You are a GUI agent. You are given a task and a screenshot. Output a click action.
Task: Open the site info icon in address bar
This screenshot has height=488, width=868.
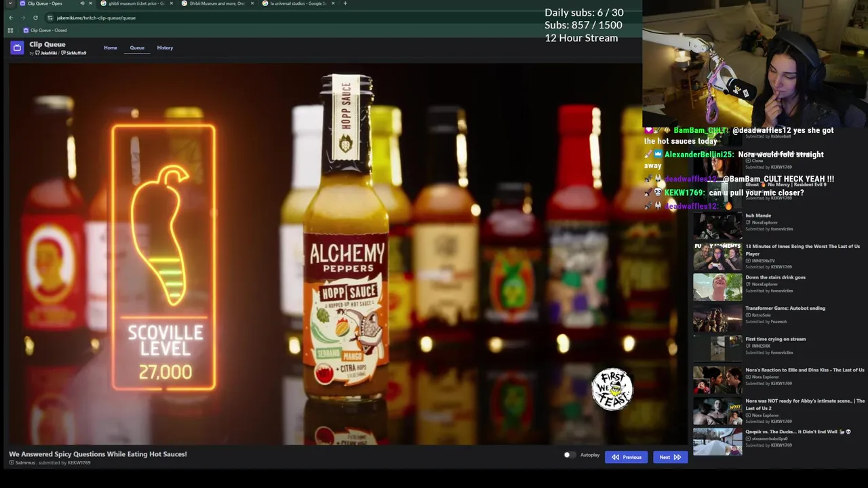coord(50,18)
